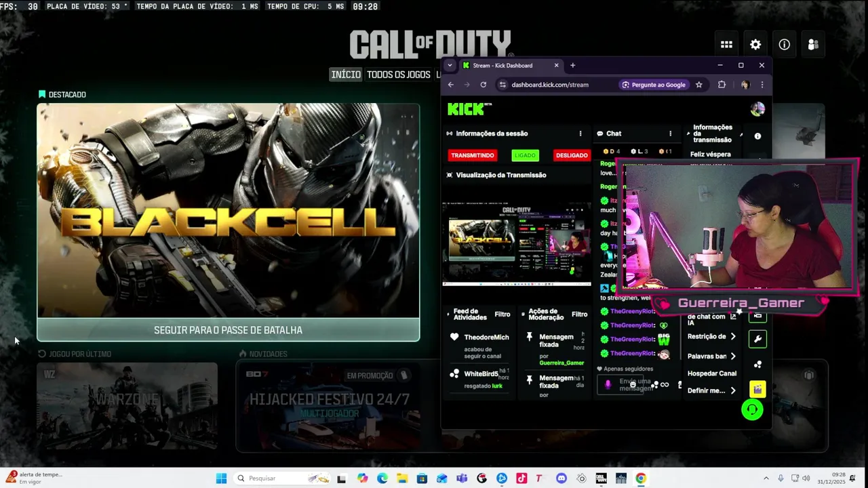Open Windows Start menu

[221, 479]
